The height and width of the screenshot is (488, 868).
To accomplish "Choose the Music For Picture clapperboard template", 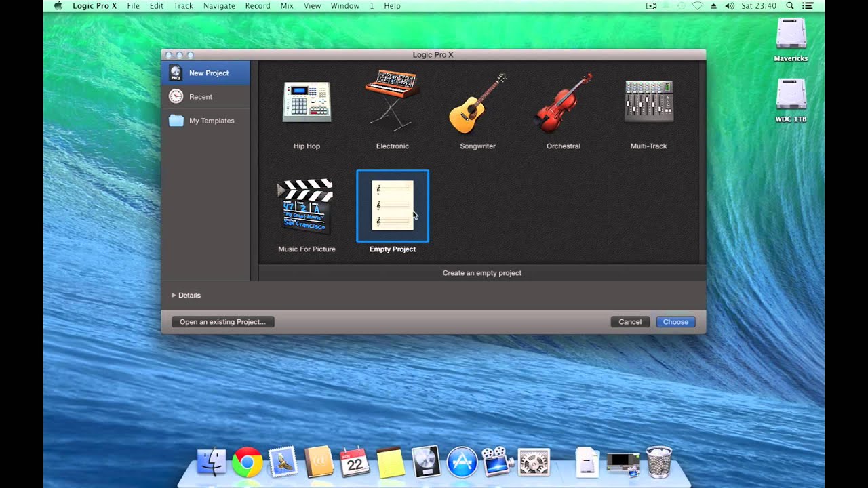I will (306, 206).
